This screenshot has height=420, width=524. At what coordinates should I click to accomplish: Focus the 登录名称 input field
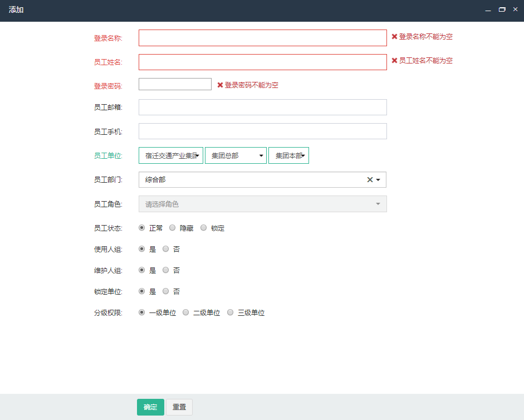(262, 38)
